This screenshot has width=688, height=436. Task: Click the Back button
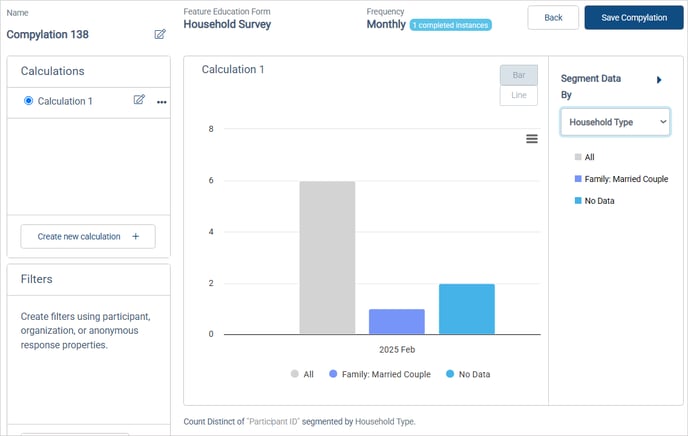point(553,18)
